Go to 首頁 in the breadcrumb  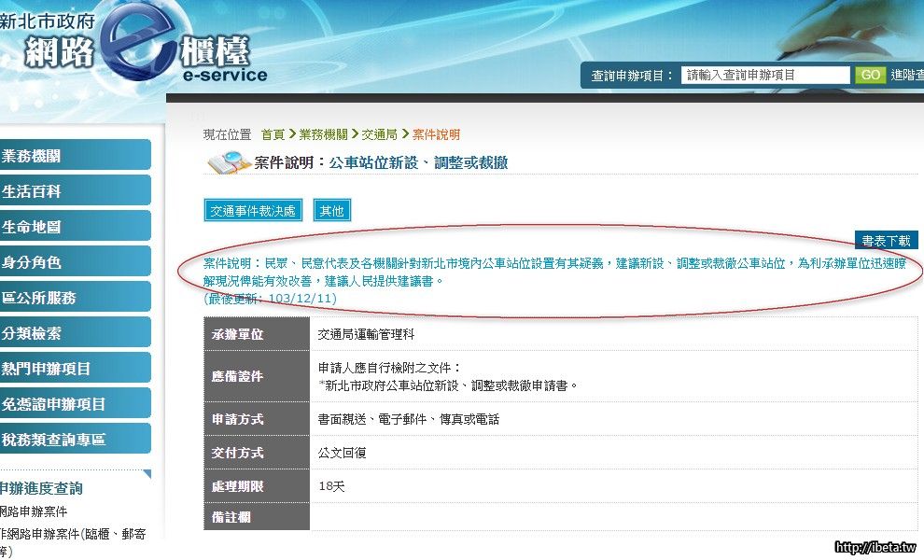[x=273, y=135]
